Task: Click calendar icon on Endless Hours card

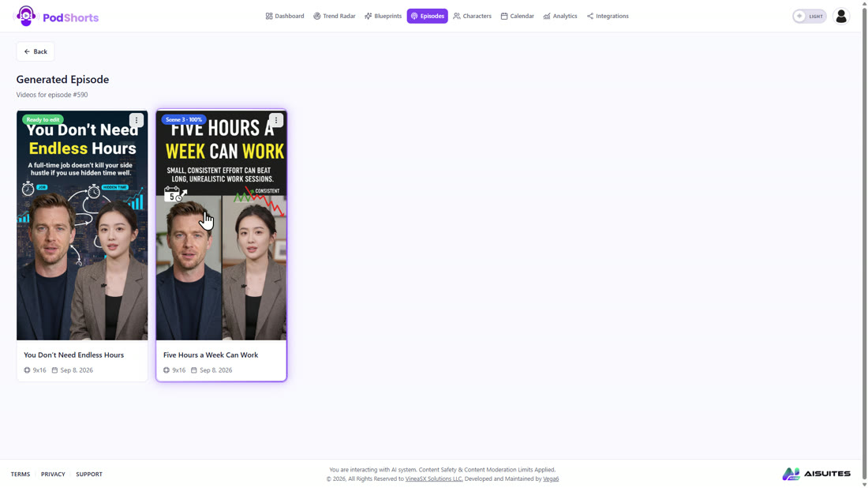Action: 54,370
